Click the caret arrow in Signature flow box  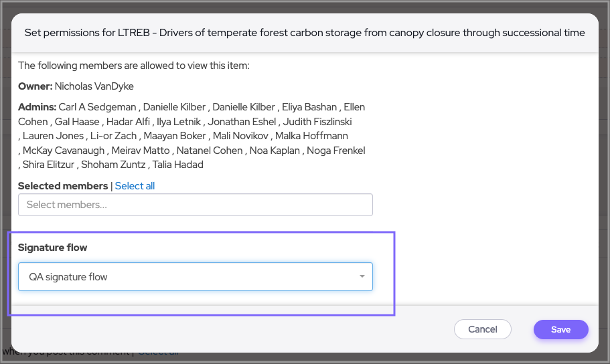(362, 276)
